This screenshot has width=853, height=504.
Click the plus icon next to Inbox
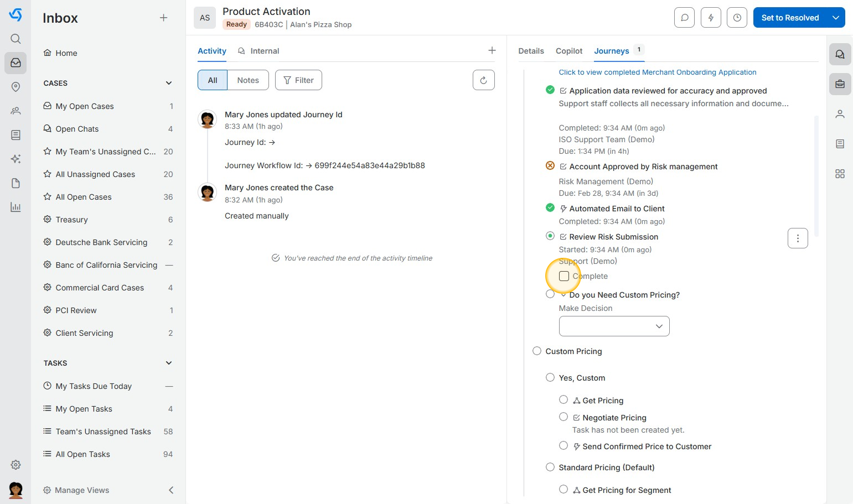point(163,18)
